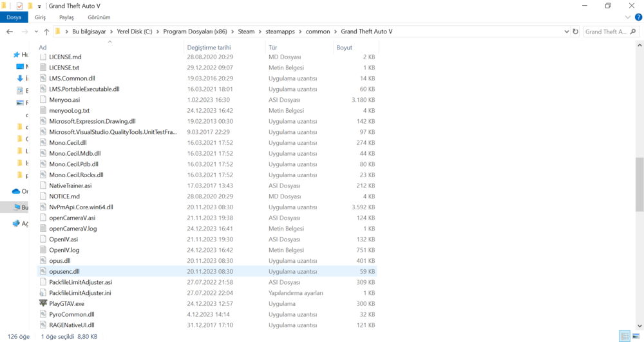Open the recent locations dropdown arrow
The height and width of the screenshot is (342, 644).
click(x=36, y=32)
